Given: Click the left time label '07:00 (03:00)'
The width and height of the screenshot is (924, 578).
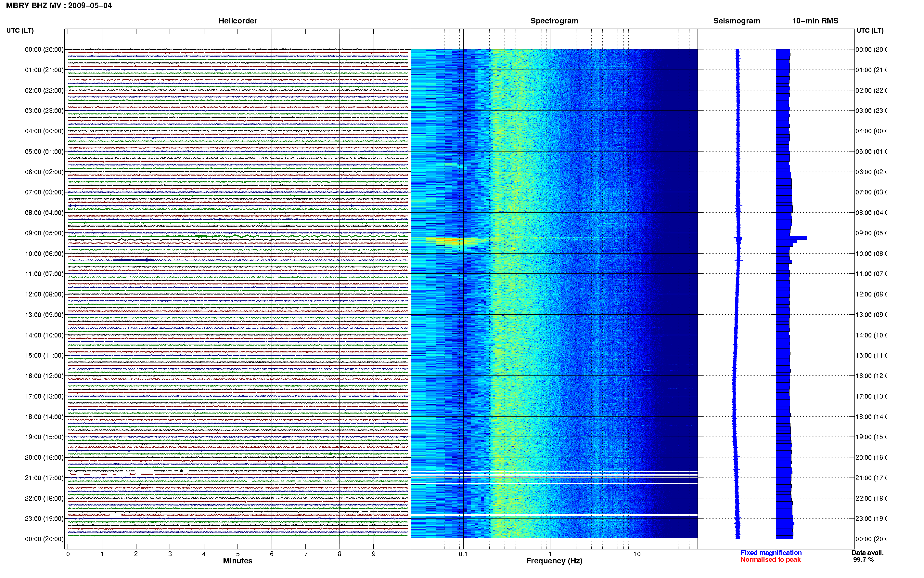Looking at the screenshot, I should click(x=44, y=192).
